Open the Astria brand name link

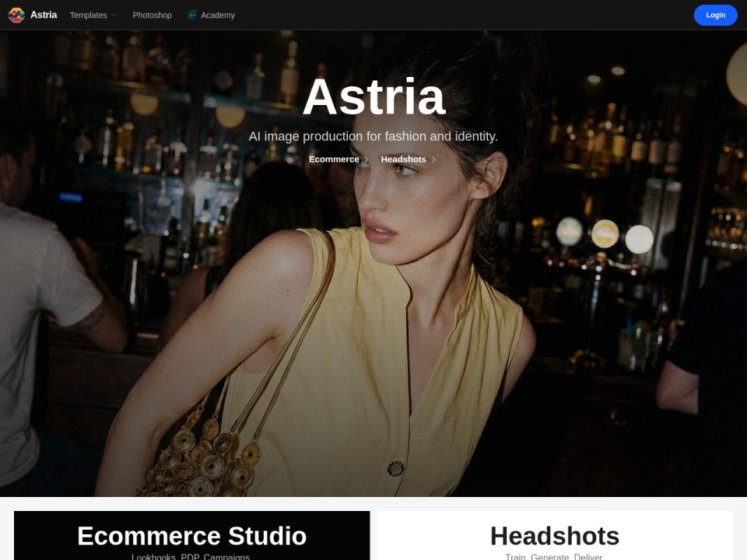(44, 15)
